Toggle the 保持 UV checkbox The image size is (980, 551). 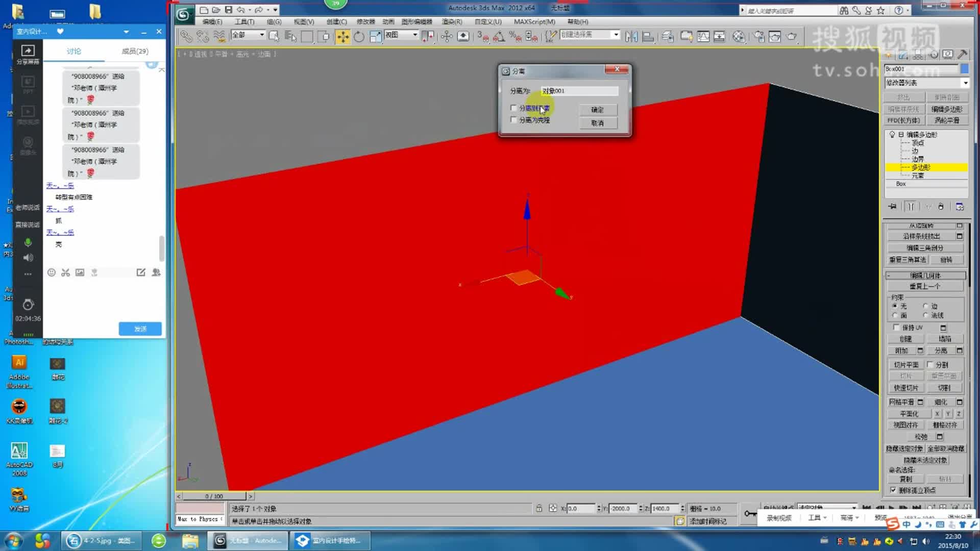(x=896, y=328)
